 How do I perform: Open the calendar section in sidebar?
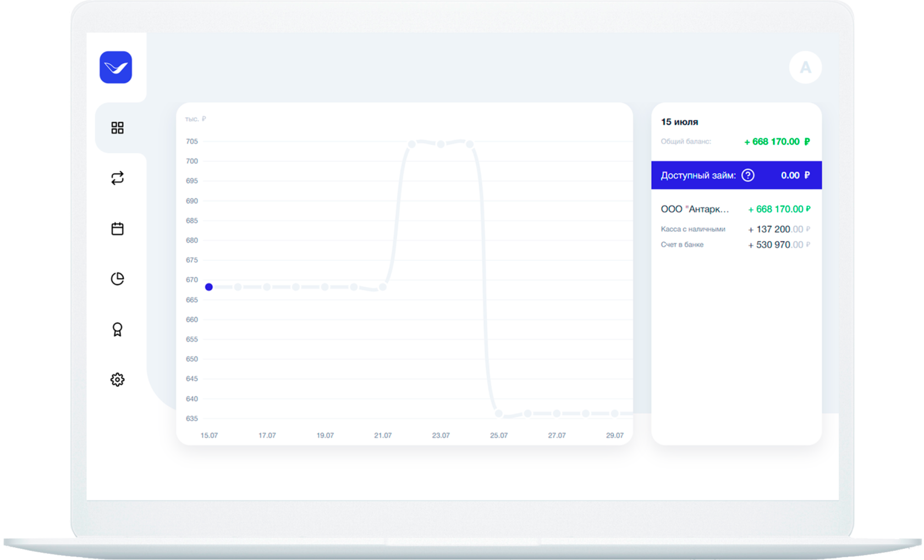[x=117, y=229]
